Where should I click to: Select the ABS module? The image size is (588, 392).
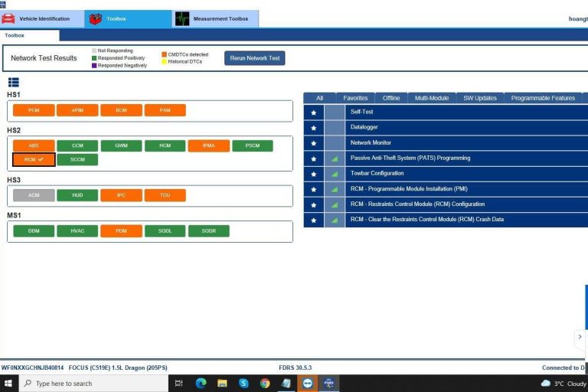click(x=34, y=145)
